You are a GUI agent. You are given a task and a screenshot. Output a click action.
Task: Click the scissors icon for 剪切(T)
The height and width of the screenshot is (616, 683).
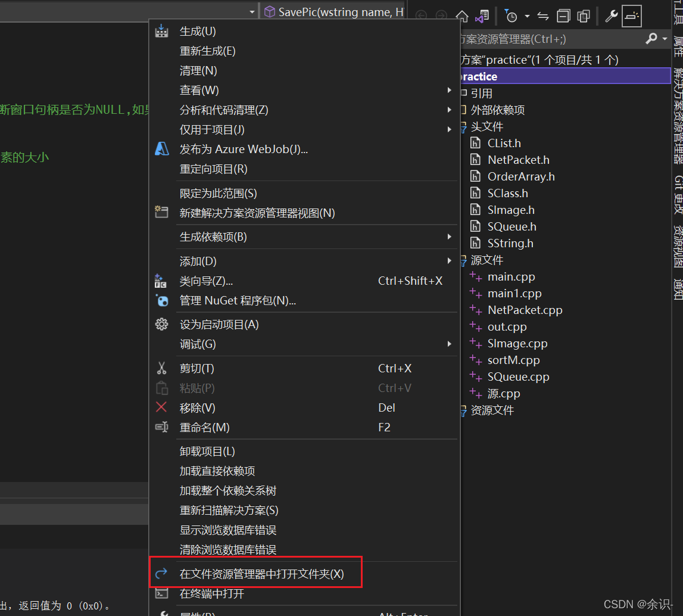coord(161,368)
